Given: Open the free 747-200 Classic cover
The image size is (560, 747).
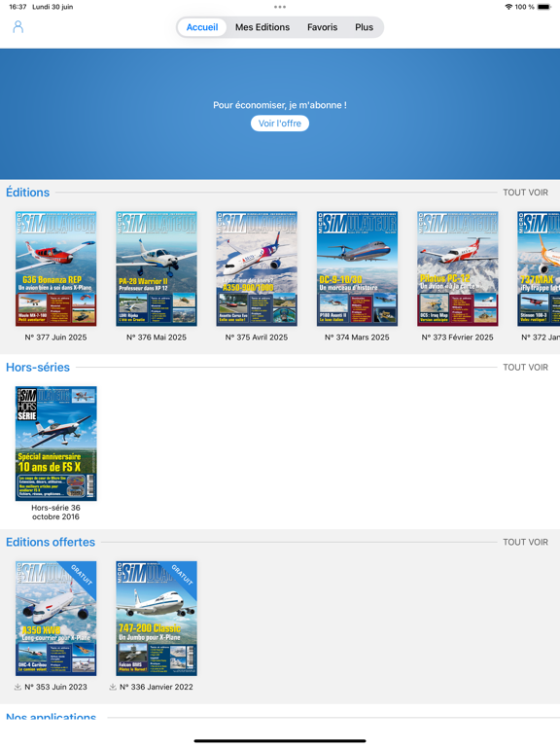Looking at the screenshot, I should coord(157,619).
